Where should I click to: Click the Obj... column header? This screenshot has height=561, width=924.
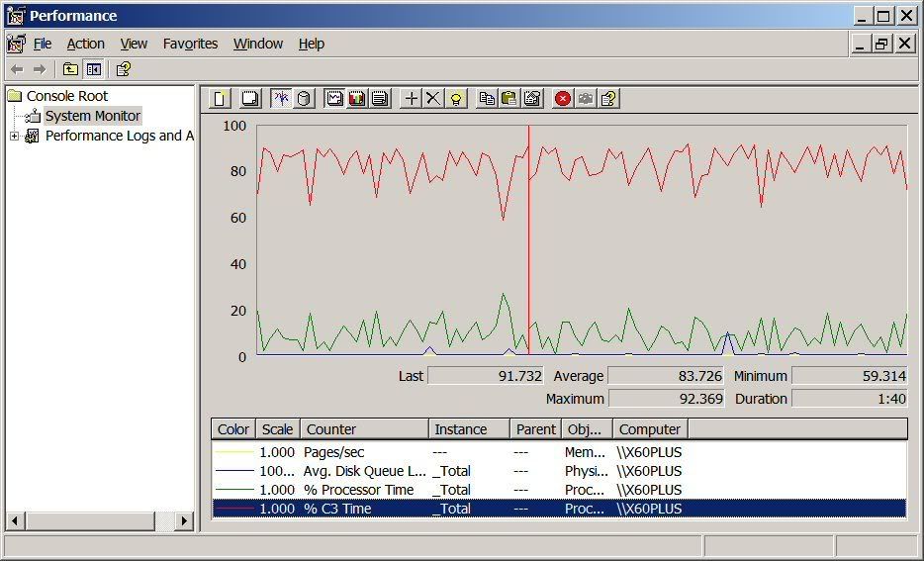point(587,429)
